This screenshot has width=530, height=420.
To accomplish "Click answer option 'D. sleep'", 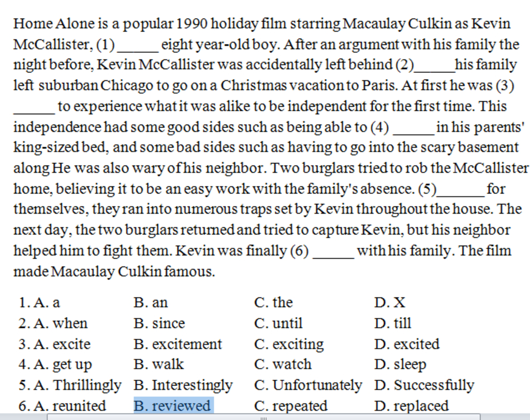I will click(x=400, y=364).
